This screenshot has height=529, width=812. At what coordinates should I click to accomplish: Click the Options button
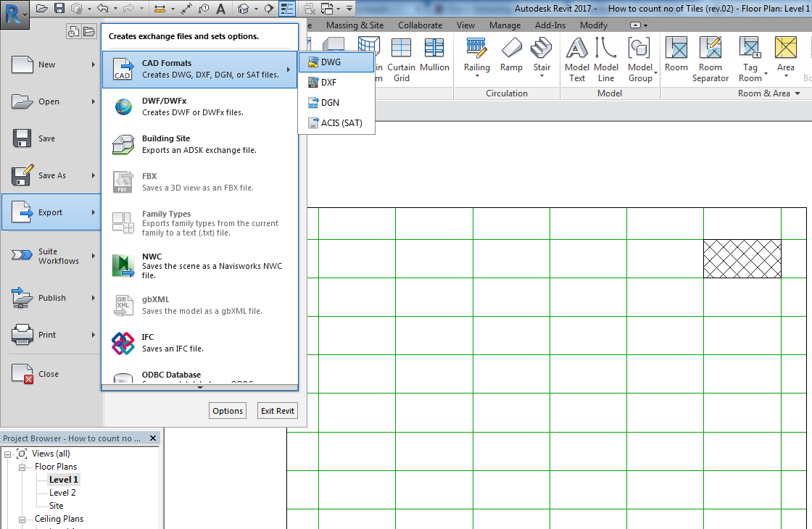(227, 410)
